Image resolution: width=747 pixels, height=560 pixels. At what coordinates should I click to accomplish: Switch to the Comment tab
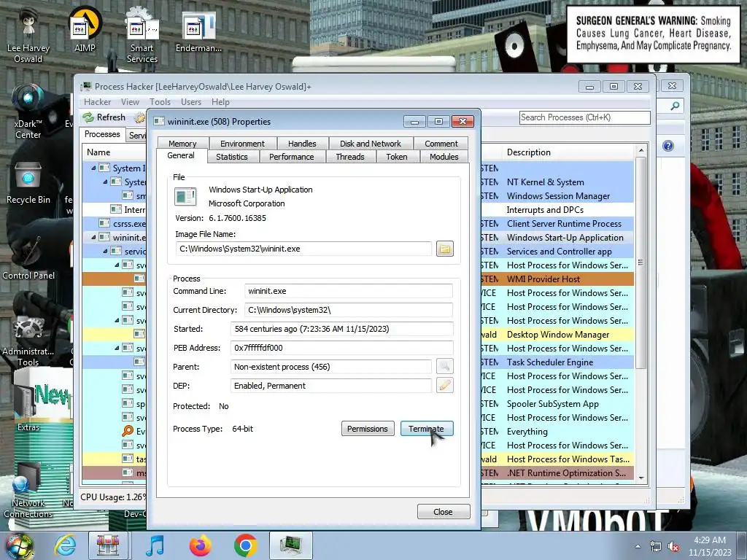[x=441, y=144]
